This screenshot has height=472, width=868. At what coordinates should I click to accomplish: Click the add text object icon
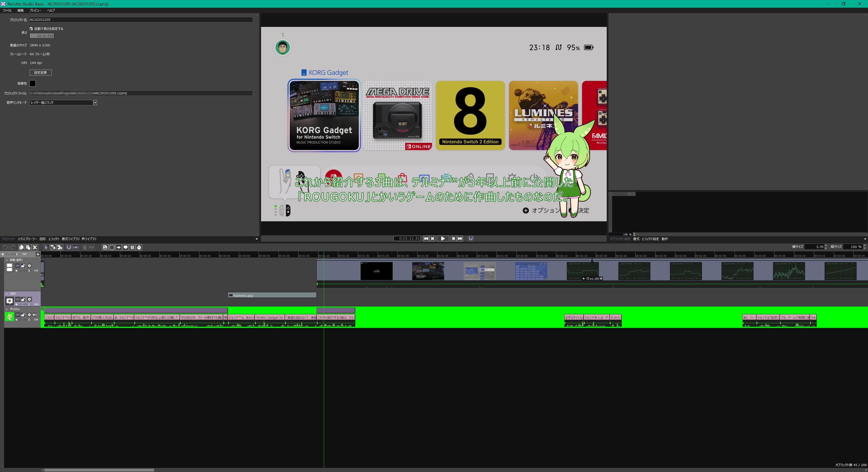tap(132, 247)
